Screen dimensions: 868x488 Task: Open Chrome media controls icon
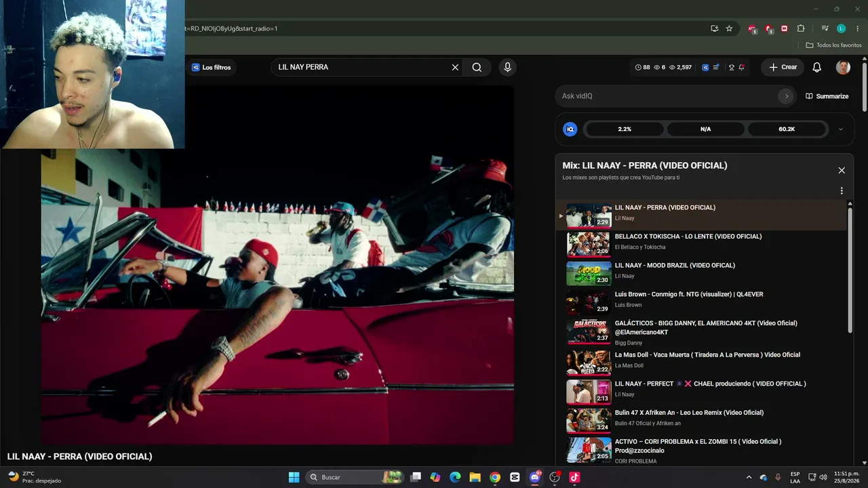click(x=825, y=28)
